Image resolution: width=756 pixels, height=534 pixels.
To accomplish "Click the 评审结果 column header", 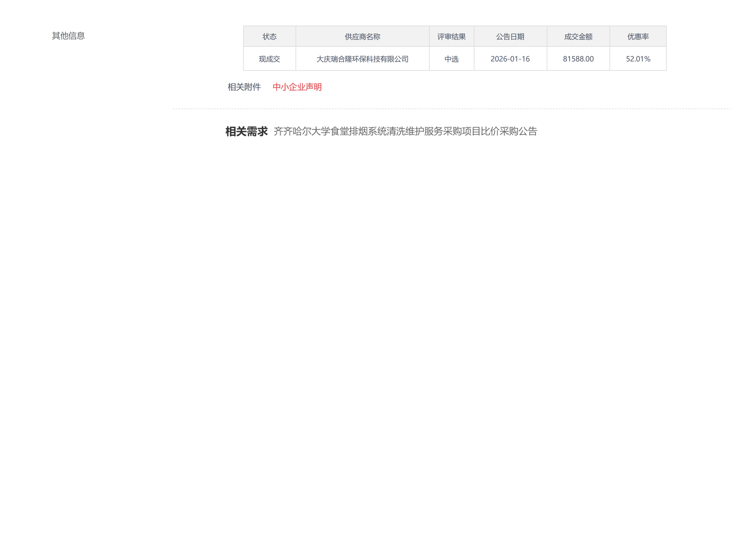I will [451, 37].
